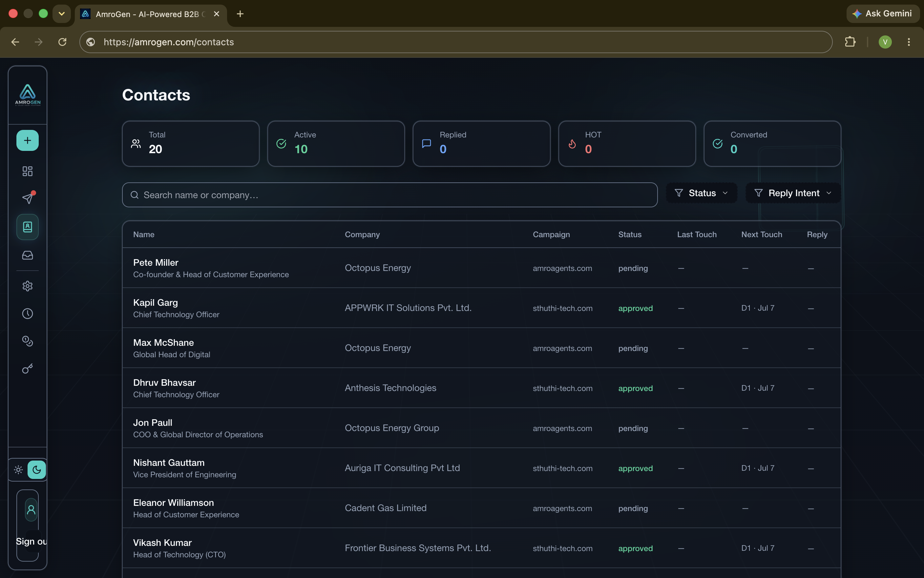924x578 pixels.
Task: Click the user profile avatar icon
Action: (x=31, y=509)
